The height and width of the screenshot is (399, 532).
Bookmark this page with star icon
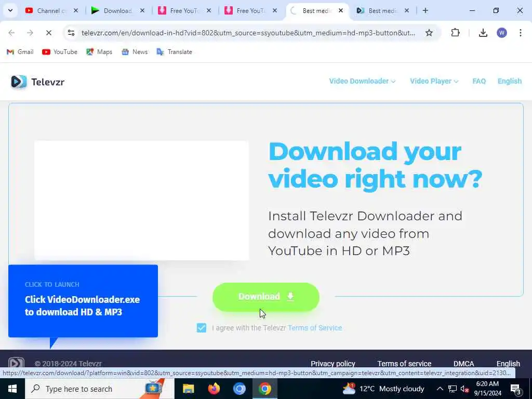[x=429, y=33]
